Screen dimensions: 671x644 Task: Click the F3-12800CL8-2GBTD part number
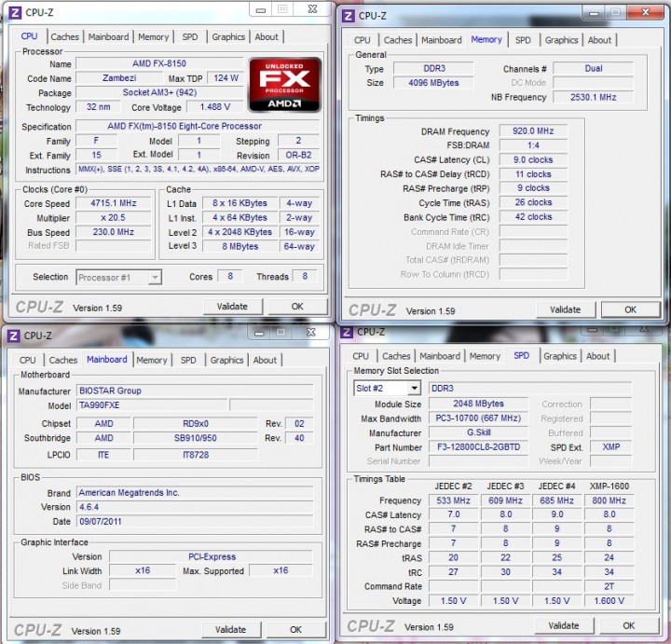(478, 447)
